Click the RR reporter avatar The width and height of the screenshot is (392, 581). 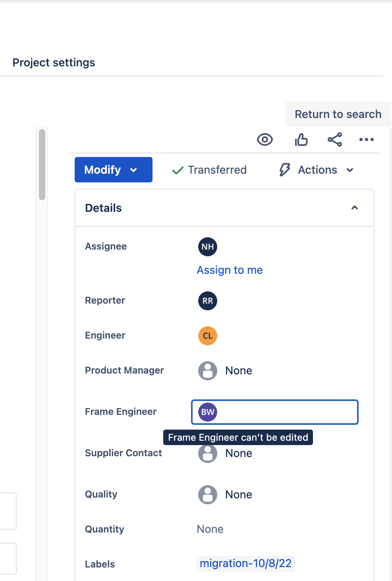click(208, 301)
